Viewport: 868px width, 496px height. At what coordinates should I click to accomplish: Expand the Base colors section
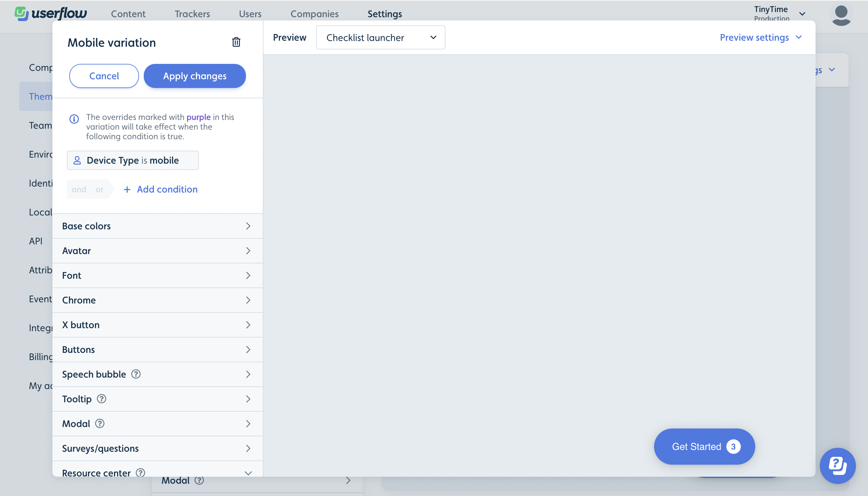point(157,225)
